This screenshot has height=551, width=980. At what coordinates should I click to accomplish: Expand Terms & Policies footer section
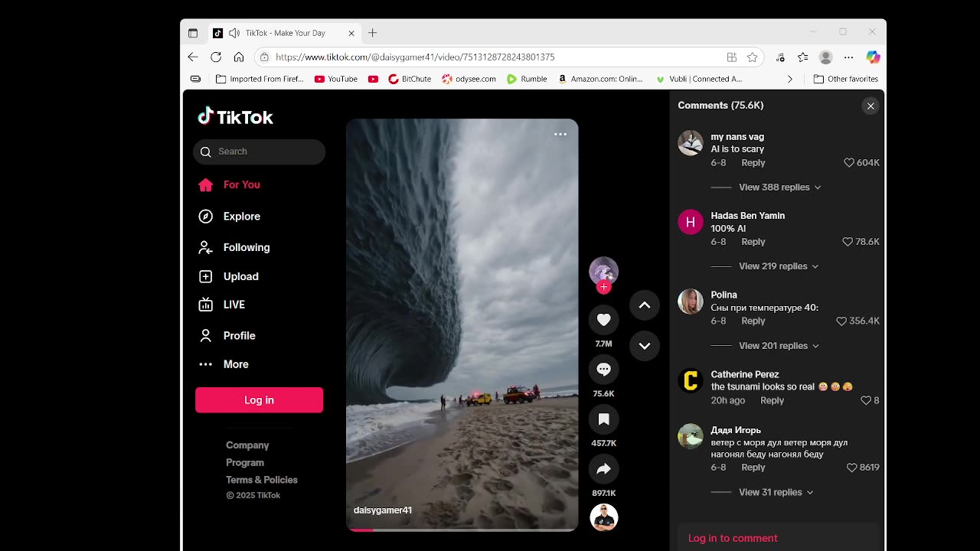coord(262,480)
